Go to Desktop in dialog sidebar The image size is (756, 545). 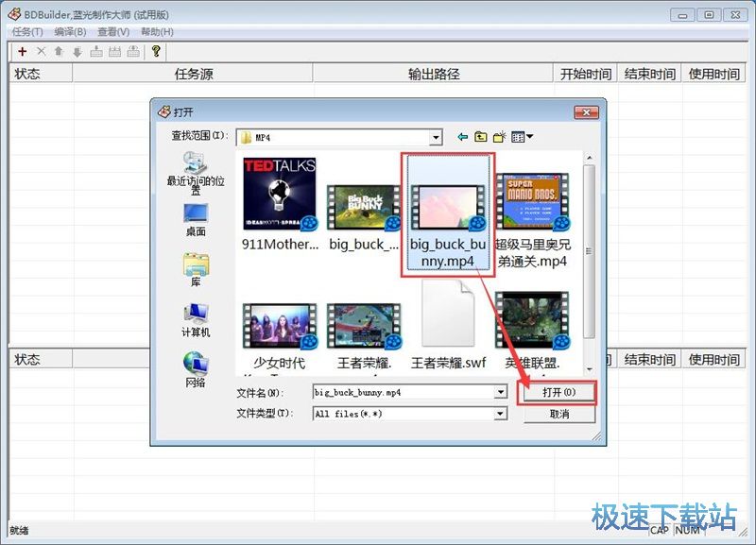[196, 218]
